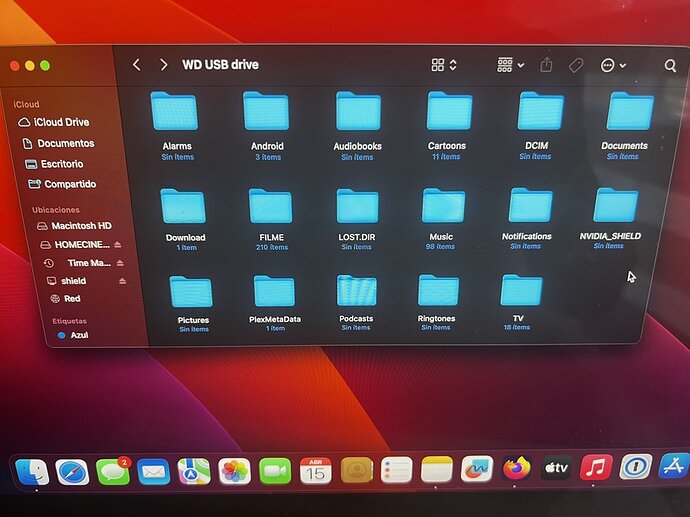The width and height of the screenshot is (690, 517).
Task: Open the Download folder
Action: pos(183,206)
